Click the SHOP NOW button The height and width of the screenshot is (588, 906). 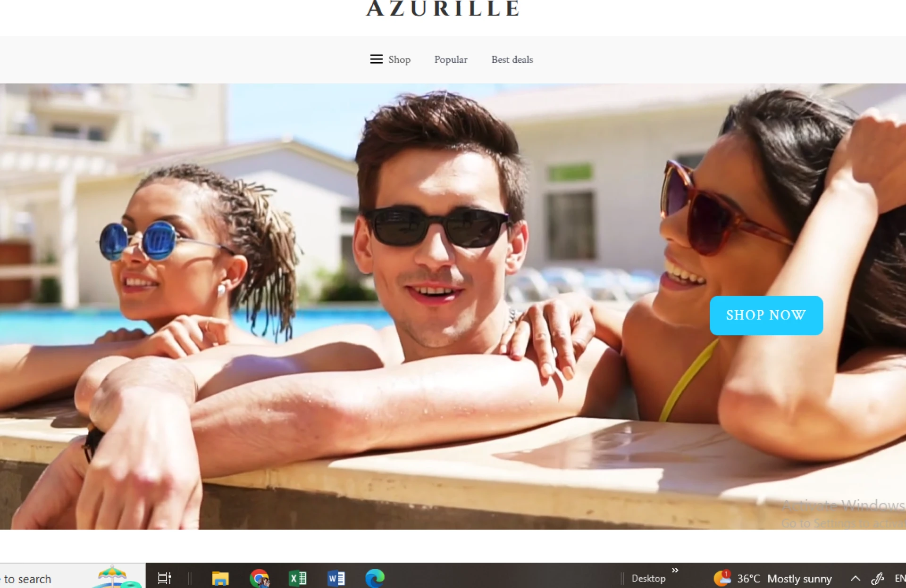pyautogui.click(x=766, y=315)
